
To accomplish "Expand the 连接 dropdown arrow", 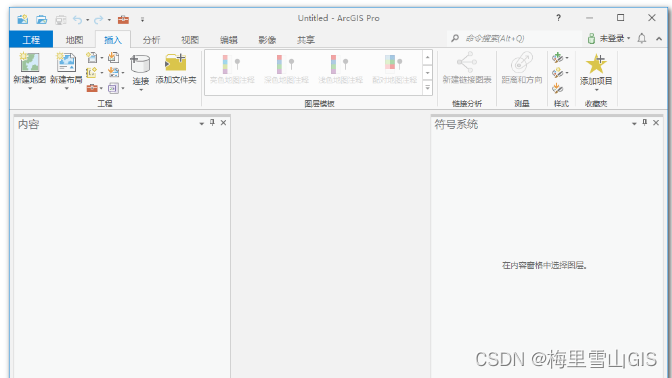I will point(141,90).
